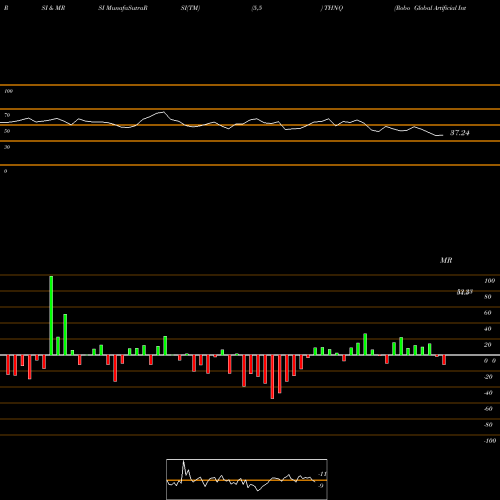The width and height of the screenshot is (500, 500).
Task: Click the RSI scale label 70
Action: click(x=7, y=115)
